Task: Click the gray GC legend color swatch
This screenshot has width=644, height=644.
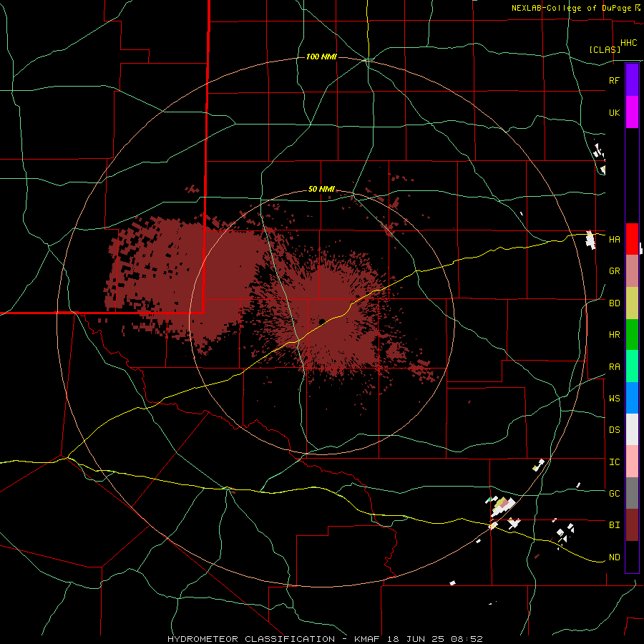Action: tap(632, 493)
